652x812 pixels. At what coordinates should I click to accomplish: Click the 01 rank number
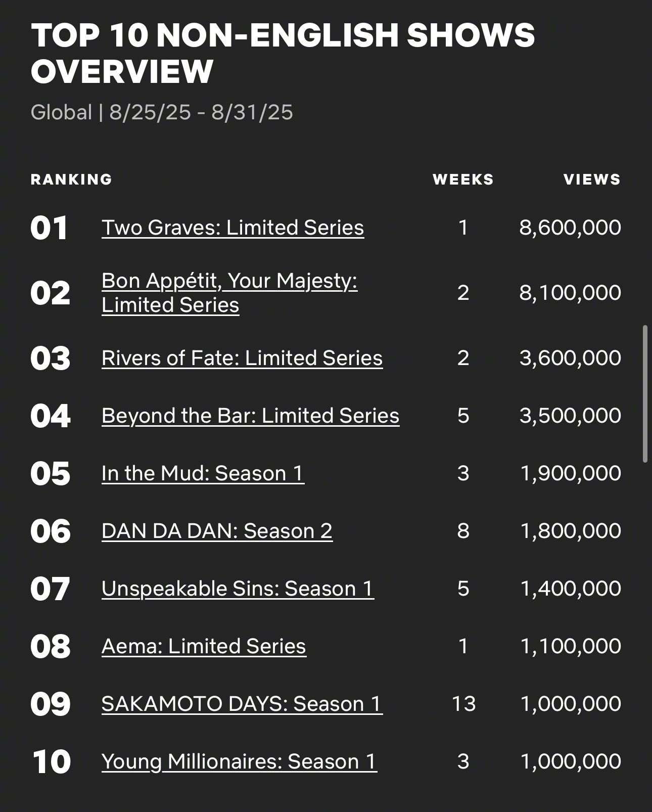click(49, 228)
